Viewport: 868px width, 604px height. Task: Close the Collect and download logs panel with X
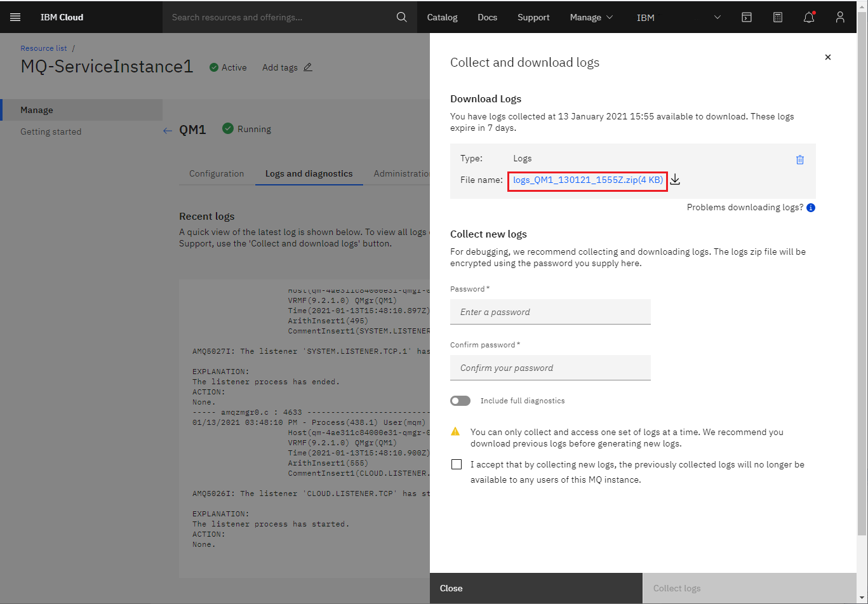(x=828, y=57)
